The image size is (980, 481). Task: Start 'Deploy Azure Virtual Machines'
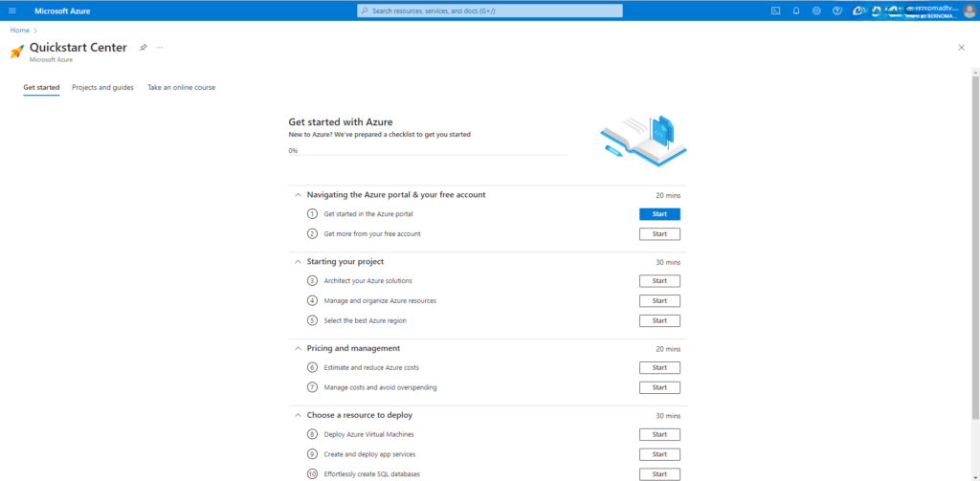coord(659,434)
